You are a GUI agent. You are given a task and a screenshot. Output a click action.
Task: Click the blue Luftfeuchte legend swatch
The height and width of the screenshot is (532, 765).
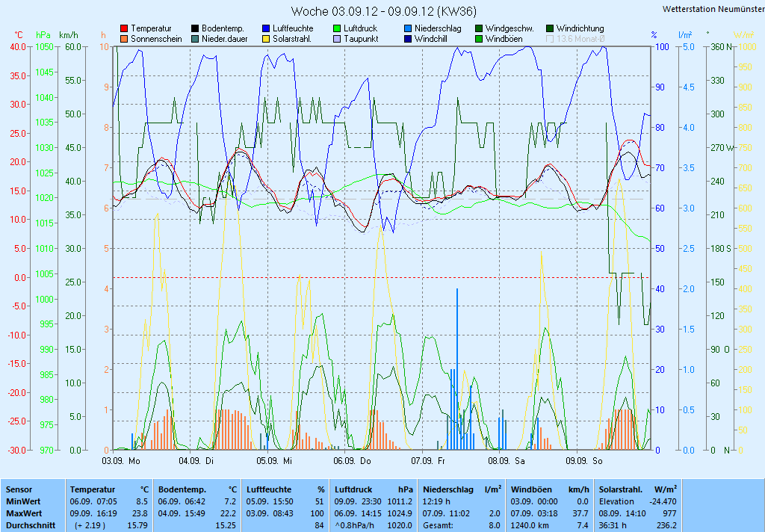(266, 29)
